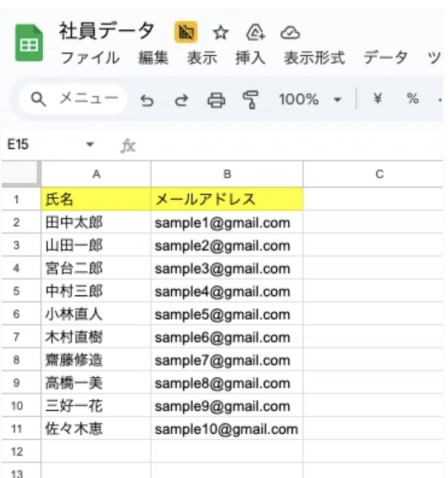The image size is (448, 478).
Task: Select the cell sample3@gmail.com
Action: click(227, 268)
